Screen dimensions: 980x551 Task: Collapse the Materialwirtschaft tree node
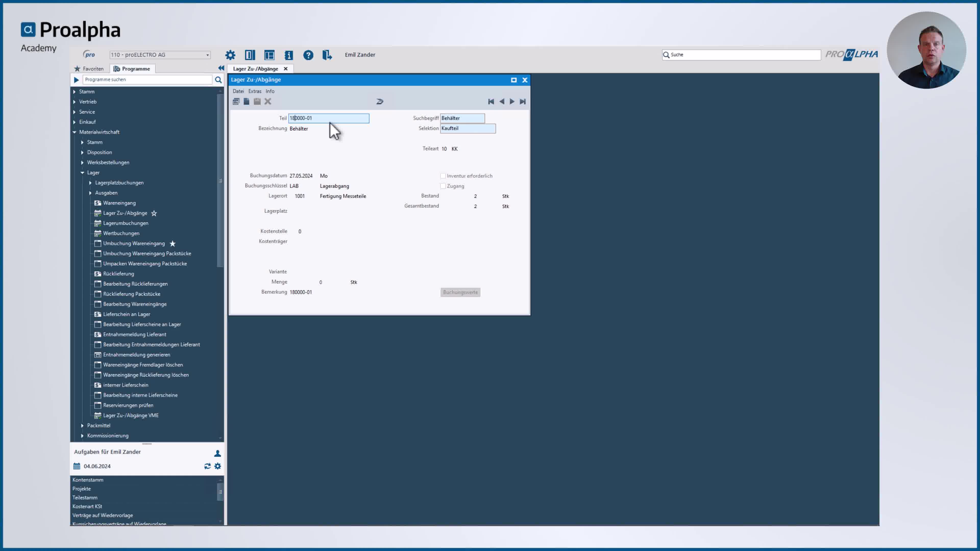(75, 132)
